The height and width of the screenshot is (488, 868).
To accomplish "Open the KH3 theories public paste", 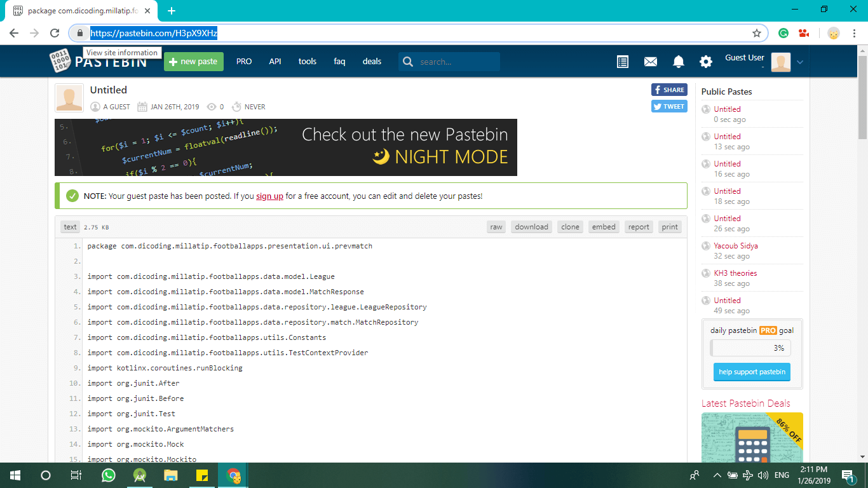I will [x=735, y=273].
